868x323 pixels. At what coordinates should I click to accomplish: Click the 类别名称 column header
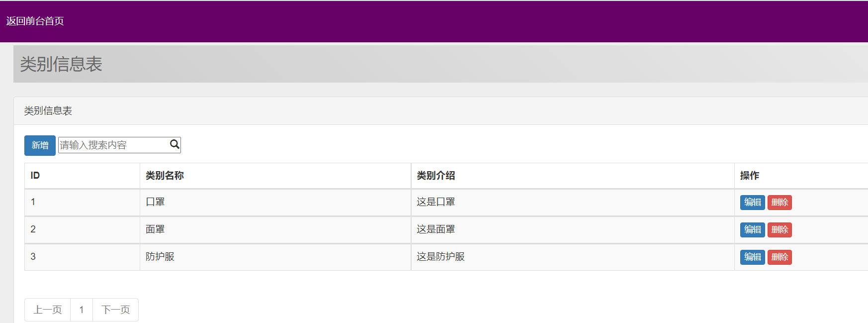[x=165, y=176]
